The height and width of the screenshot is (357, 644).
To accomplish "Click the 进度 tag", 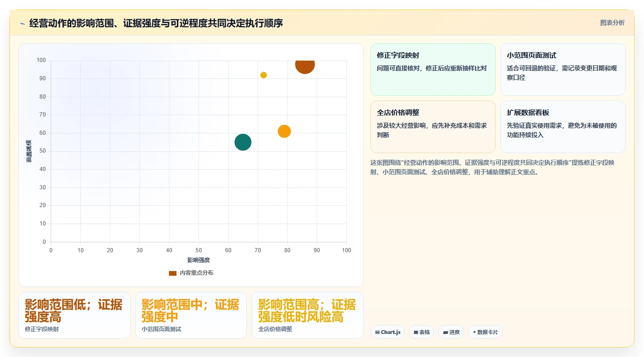I will tap(451, 332).
